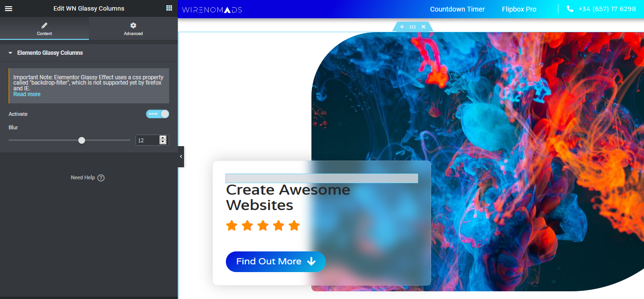The width and height of the screenshot is (644, 299).
Task: Open the widgets grid panel icon
Action: pyautogui.click(x=169, y=8)
